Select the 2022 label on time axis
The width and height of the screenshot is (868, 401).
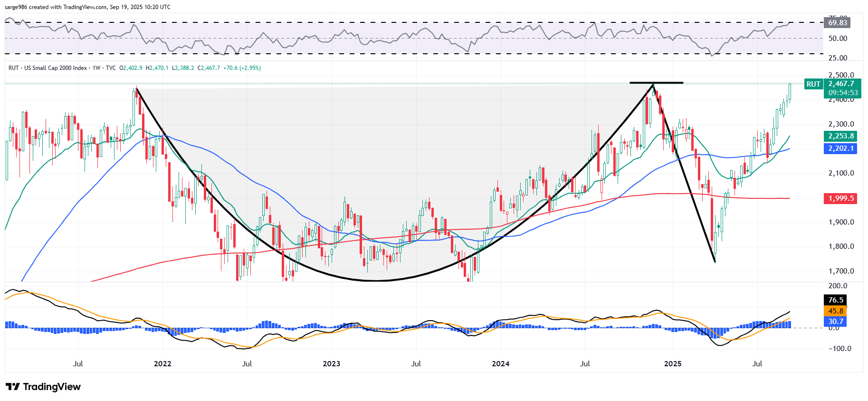coord(162,364)
